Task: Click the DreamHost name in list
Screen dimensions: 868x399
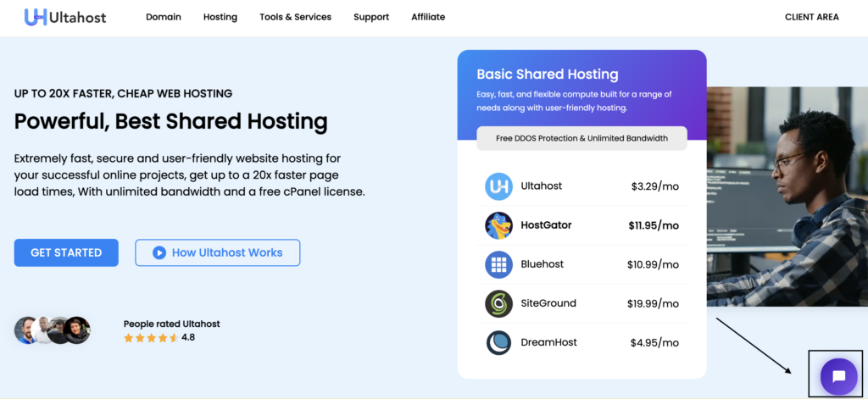Action: 548,342
